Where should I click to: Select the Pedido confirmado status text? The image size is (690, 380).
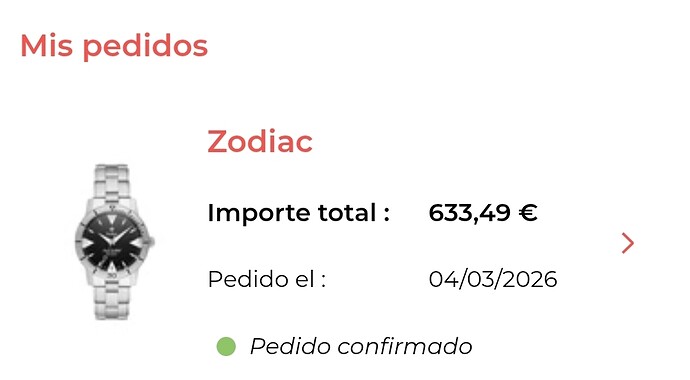pyautogui.click(x=361, y=347)
